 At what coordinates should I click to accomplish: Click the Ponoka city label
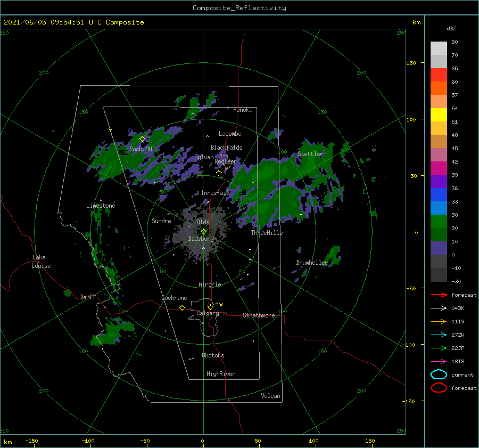pos(243,110)
